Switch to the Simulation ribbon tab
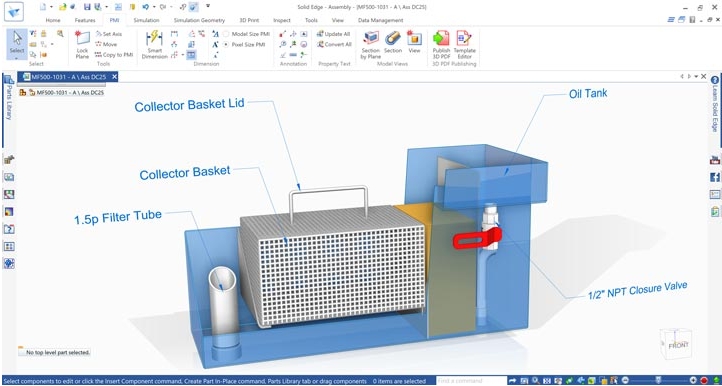 pyautogui.click(x=146, y=20)
